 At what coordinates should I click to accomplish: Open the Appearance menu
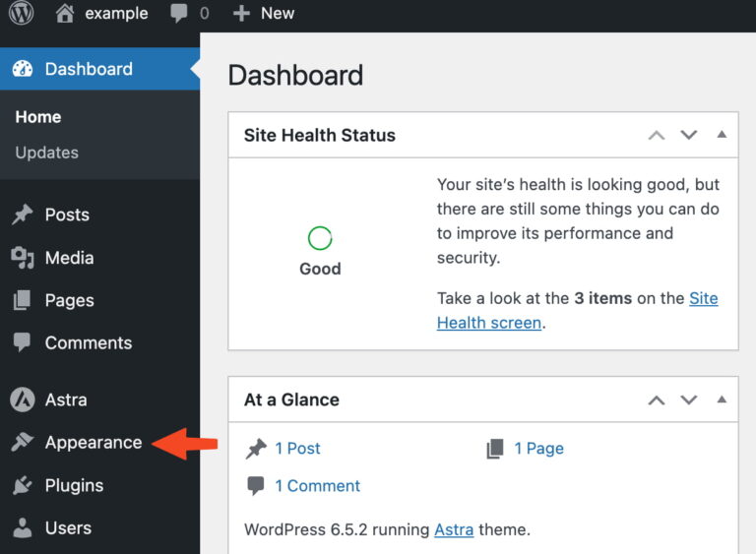click(x=93, y=443)
